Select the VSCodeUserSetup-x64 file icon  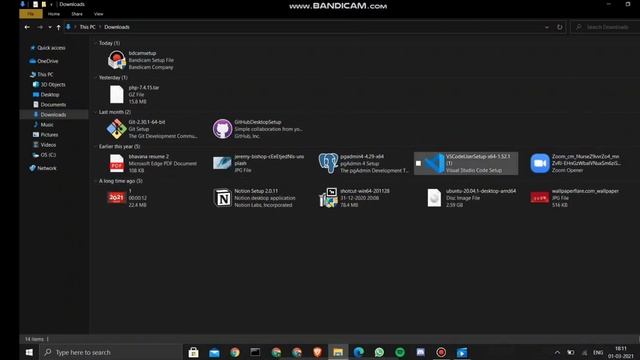434,163
